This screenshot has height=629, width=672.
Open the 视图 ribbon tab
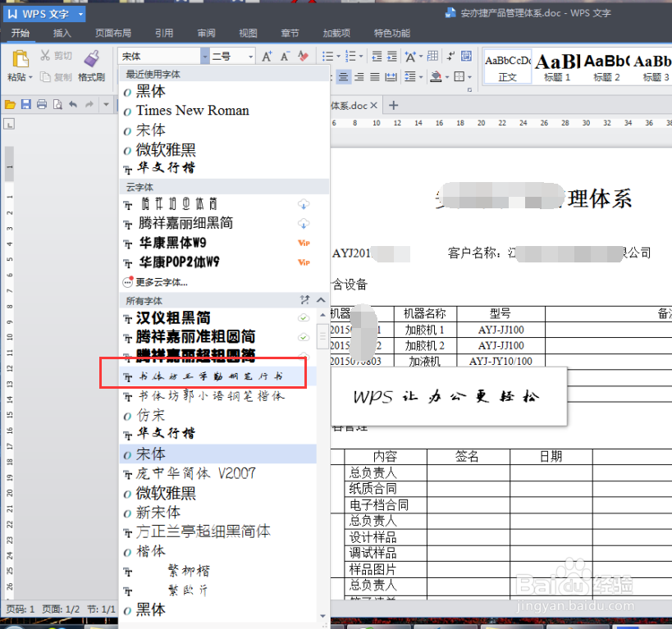coord(248,33)
